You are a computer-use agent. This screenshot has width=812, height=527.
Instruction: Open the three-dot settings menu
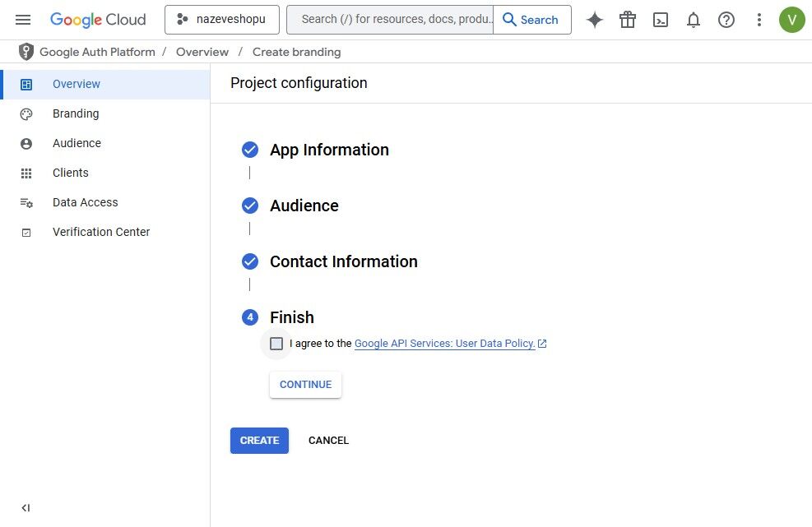pos(759,20)
